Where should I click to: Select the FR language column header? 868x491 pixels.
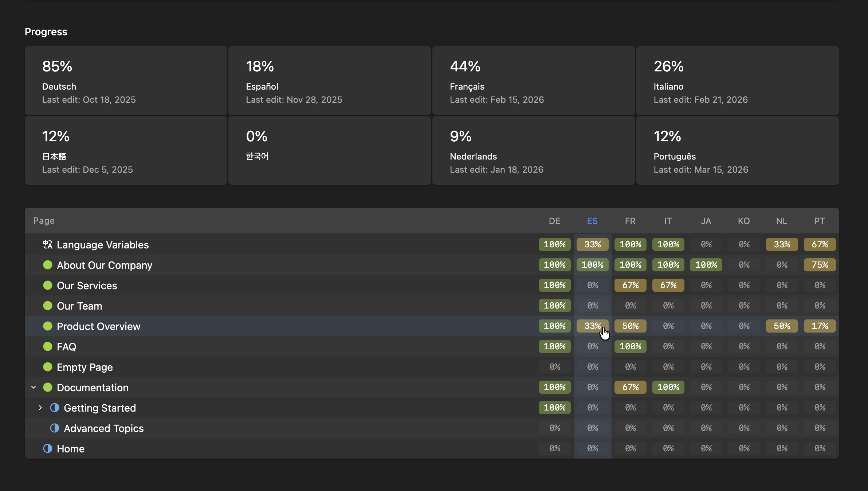click(x=630, y=221)
